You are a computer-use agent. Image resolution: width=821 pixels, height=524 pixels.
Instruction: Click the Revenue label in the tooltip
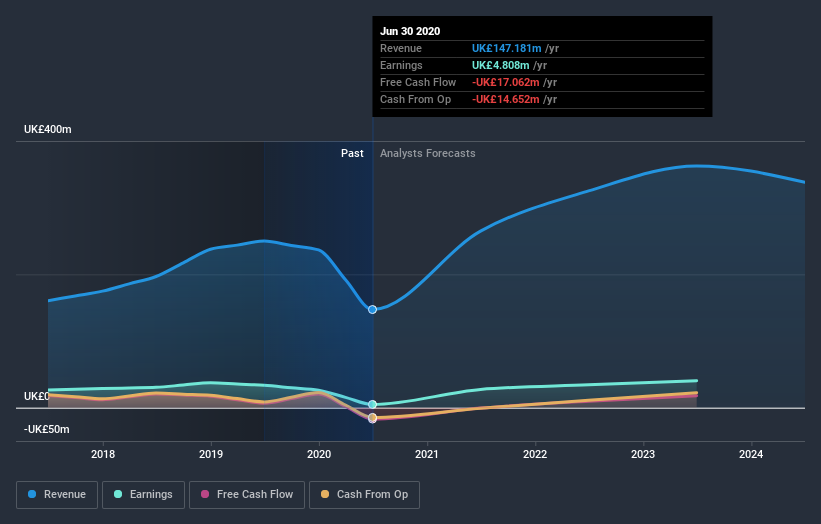(x=401, y=48)
